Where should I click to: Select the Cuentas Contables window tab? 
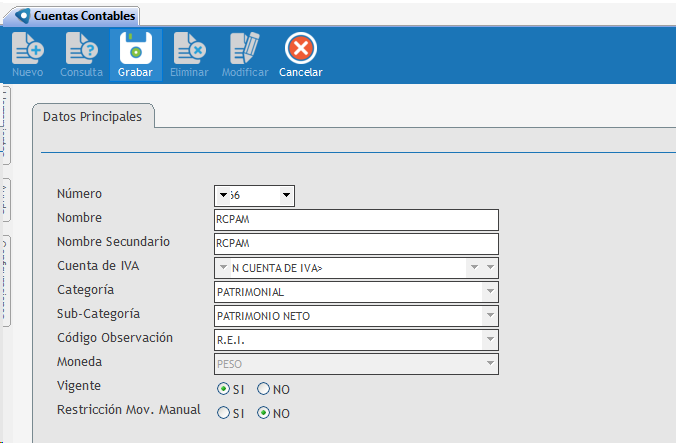pos(76,16)
